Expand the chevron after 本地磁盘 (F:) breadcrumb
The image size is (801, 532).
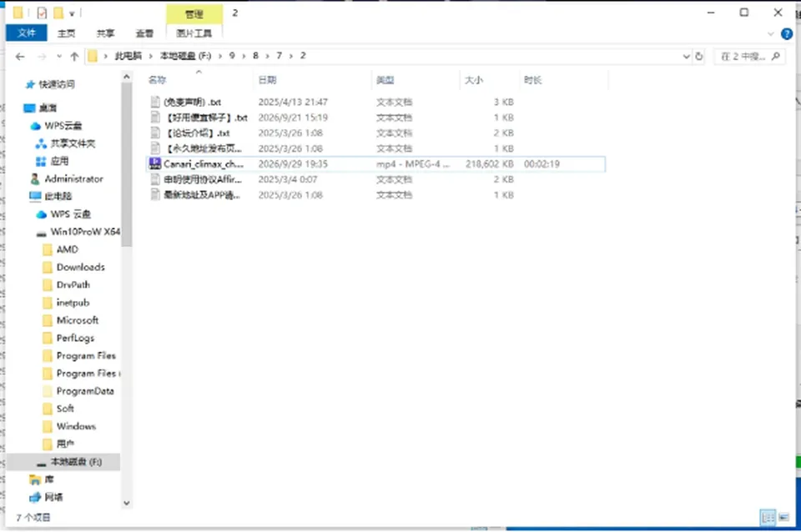(220, 56)
